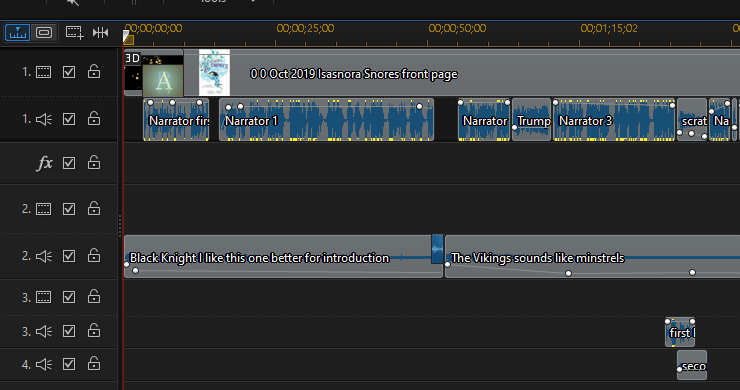
Task: Select the transition between Black Knight and Vikings
Action: [437, 249]
